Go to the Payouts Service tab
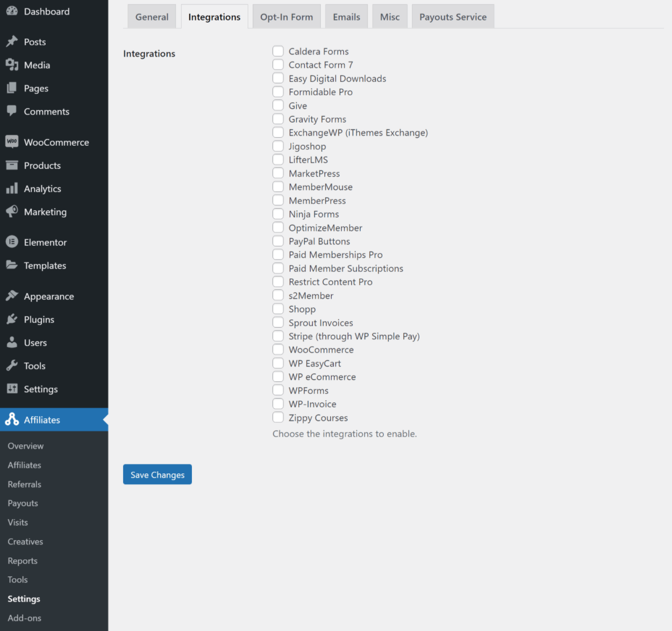Screen dimensions: 672x631 453,17
